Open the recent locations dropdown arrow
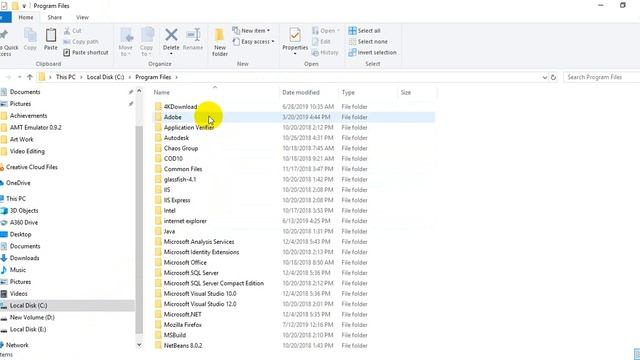This screenshot has width=640, height=360. tap(19, 77)
